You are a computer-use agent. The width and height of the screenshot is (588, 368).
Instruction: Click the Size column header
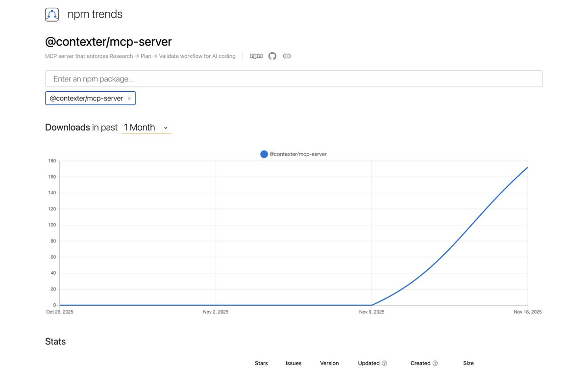(x=468, y=363)
